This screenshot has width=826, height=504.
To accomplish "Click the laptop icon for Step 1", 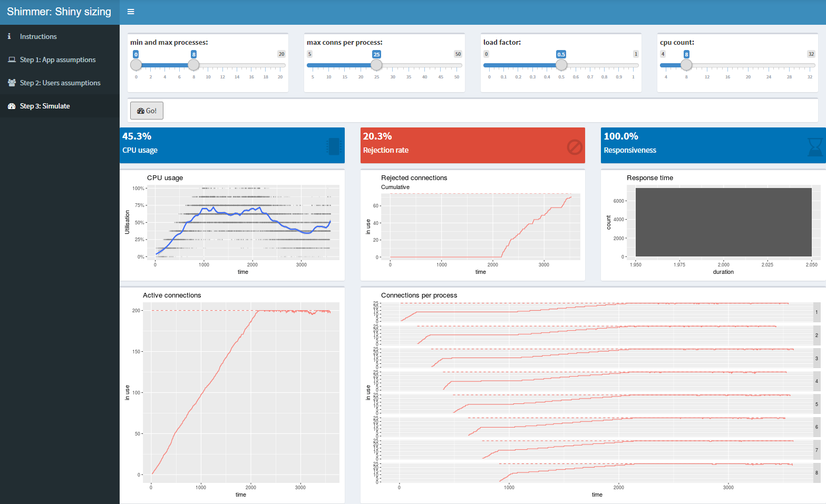I will [x=12, y=60].
